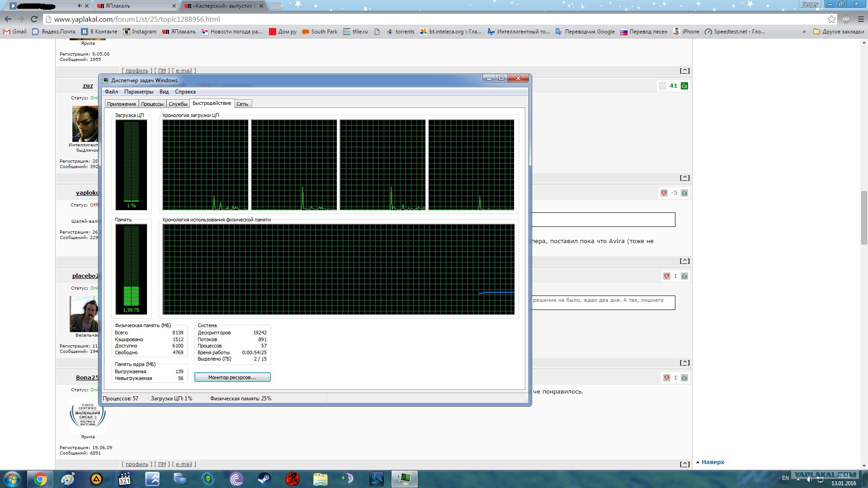
Task: Click the taskbar clock 18:51
Action: 844,475
